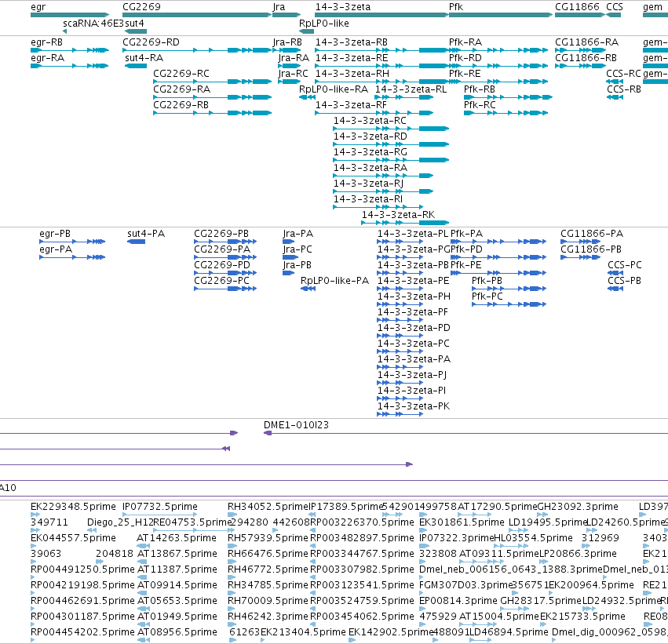The image size is (668, 644).
Task: Click the Pfk-RA transcript label
Action: [x=465, y=42]
